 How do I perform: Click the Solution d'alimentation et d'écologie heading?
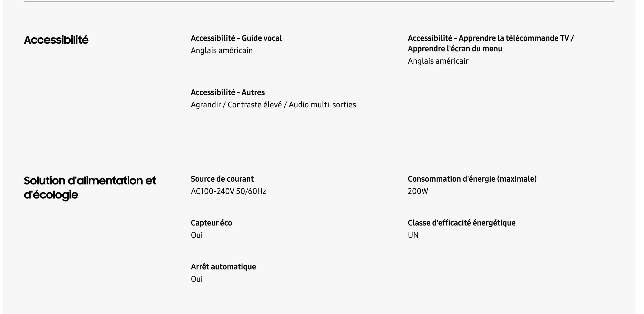point(90,187)
